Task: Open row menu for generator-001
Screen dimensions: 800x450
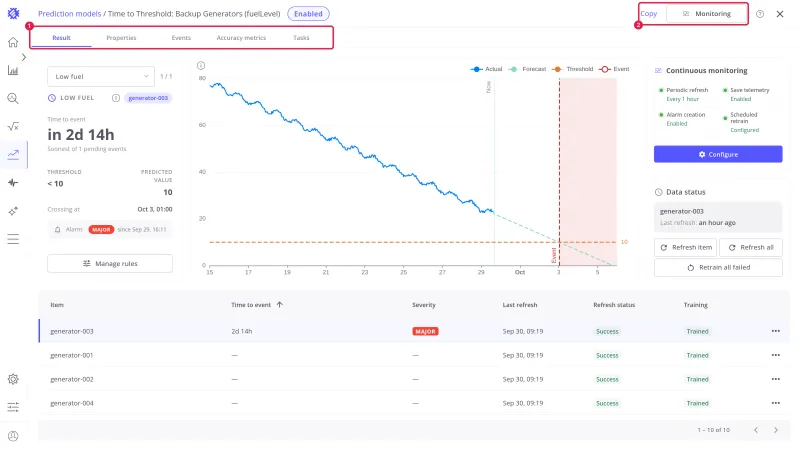Action: [x=776, y=355]
